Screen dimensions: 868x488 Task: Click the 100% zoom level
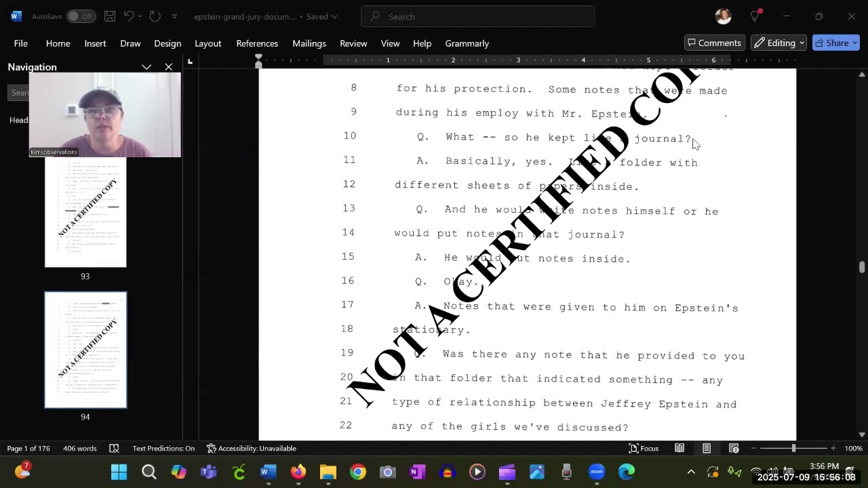(x=853, y=448)
